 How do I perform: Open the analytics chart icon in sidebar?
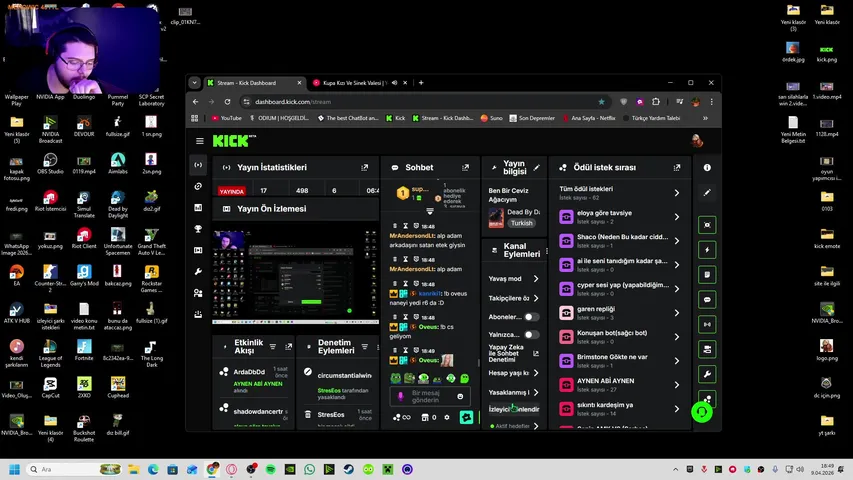click(198, 207)
